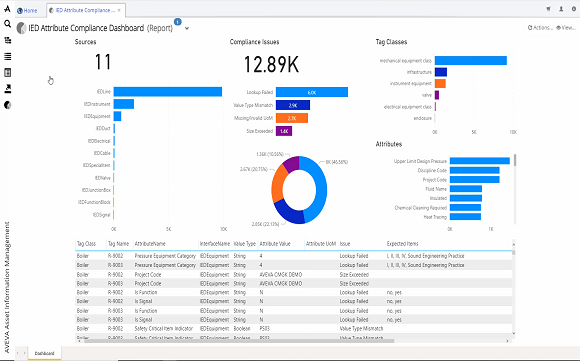Sort by AttributeName column header
The height and width of the screenshot is (361, 580).
150,244
